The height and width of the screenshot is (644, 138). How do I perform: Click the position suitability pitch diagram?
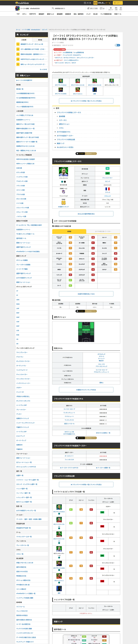point(86,332)
